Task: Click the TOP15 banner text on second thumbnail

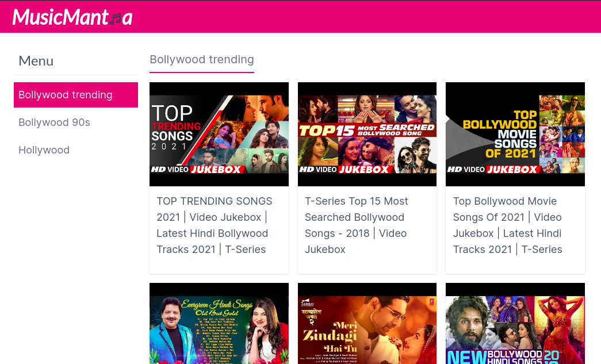Action: click(x=327, y=131)
